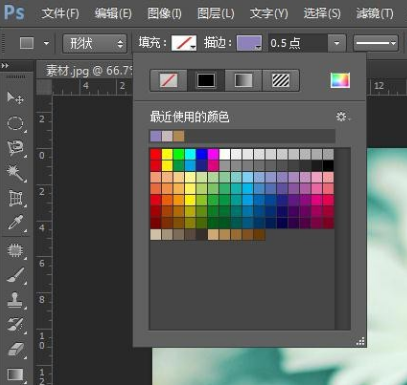This screenshot has width=407, height=385.
Task: Open the 选择(S) menu
Action: pyautogui.click(x=322, y=13)
